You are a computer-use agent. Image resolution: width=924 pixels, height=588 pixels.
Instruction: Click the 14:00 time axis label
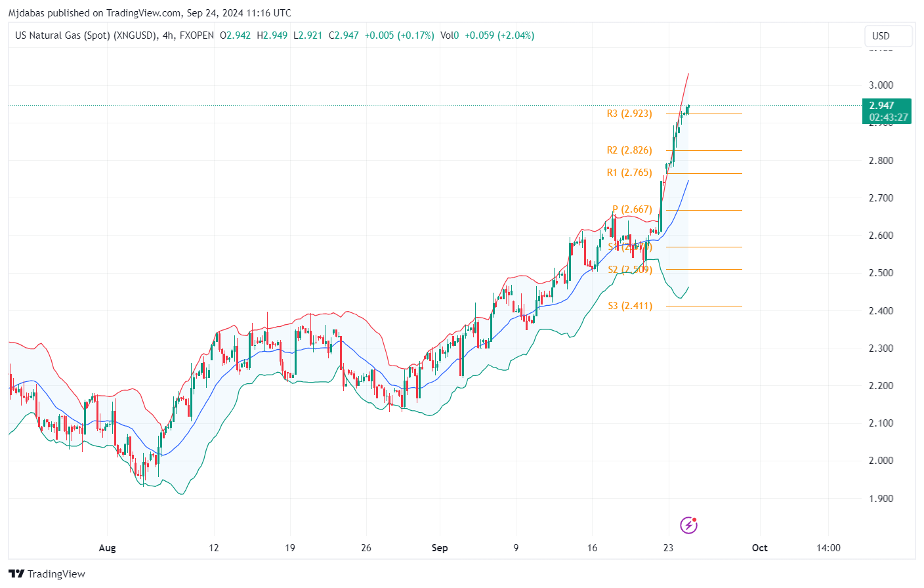pos(828,548)
